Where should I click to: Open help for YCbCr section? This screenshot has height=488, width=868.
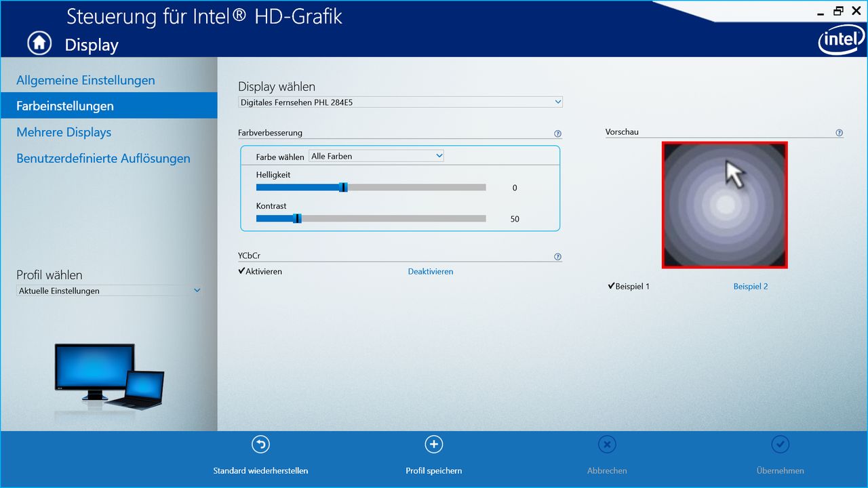pyautogui.click(x=557, y=257)
